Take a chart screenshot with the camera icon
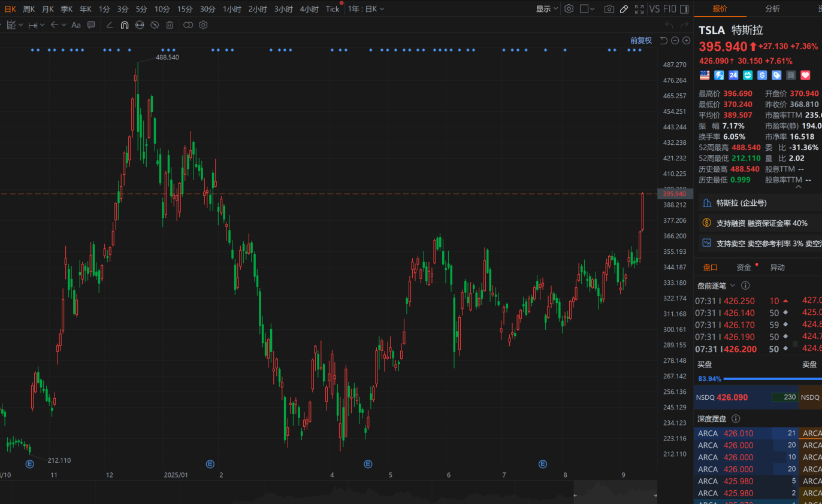The image size is (822, 504). [x=609, y=9]
